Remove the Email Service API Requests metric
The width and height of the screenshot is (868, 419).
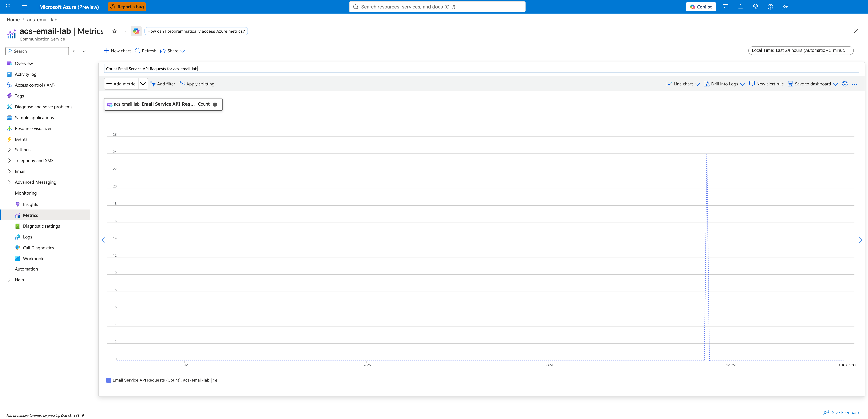[x=215, y=104]
